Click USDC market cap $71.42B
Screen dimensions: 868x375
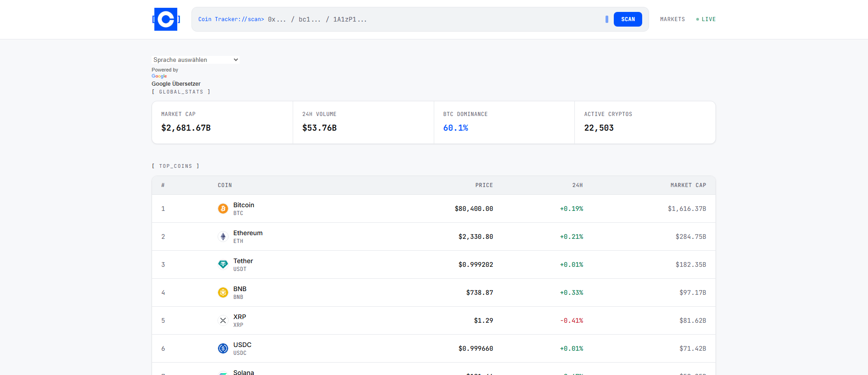click(693, 348)
